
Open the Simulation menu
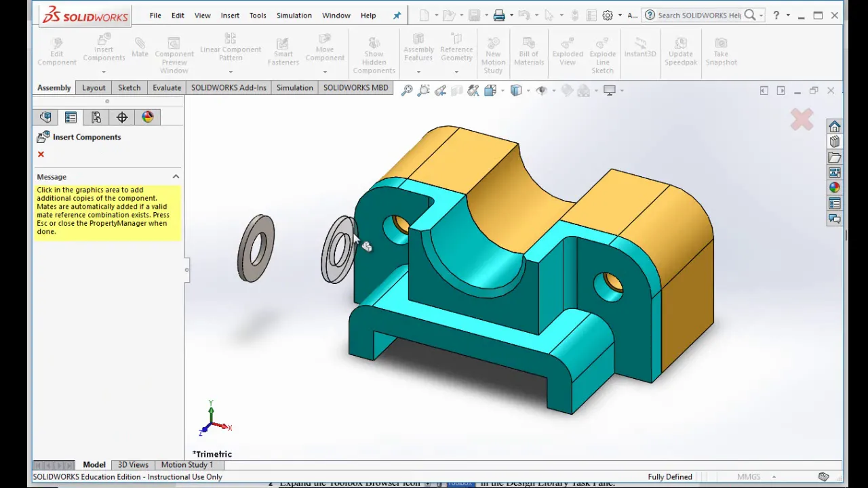294,15
